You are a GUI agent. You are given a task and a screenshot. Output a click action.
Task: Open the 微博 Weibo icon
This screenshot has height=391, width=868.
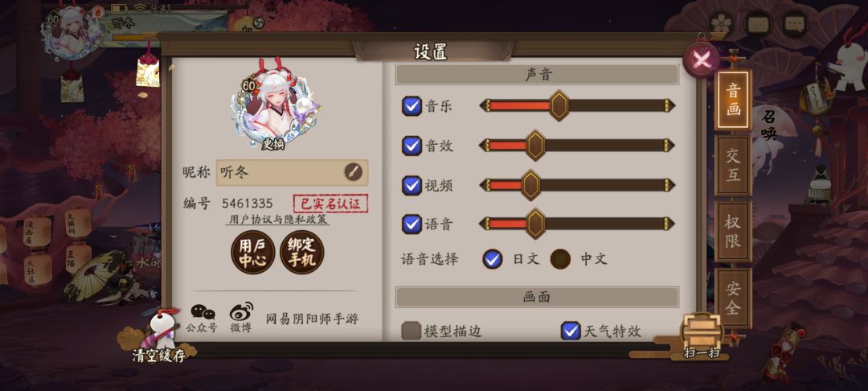tap(241, 318)
